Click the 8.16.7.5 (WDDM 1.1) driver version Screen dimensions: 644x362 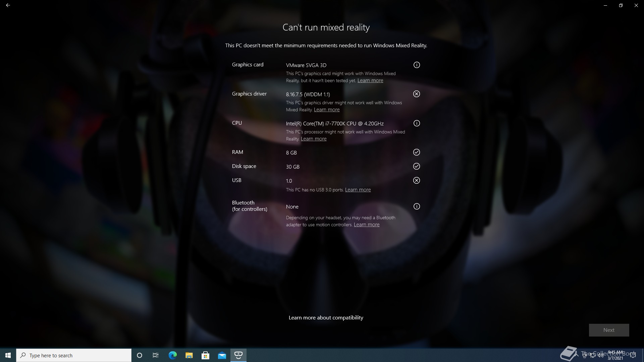pyautogui.click(x=308, y=95)
